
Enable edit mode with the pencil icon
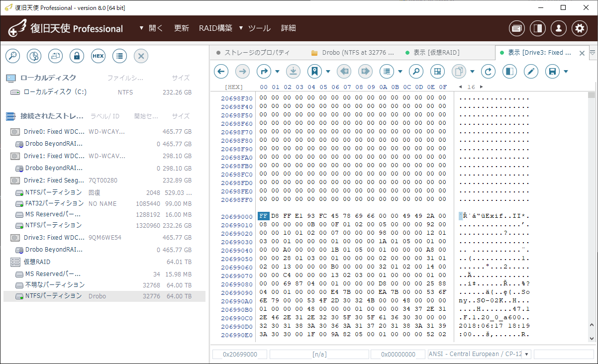[x=531, y=72]
